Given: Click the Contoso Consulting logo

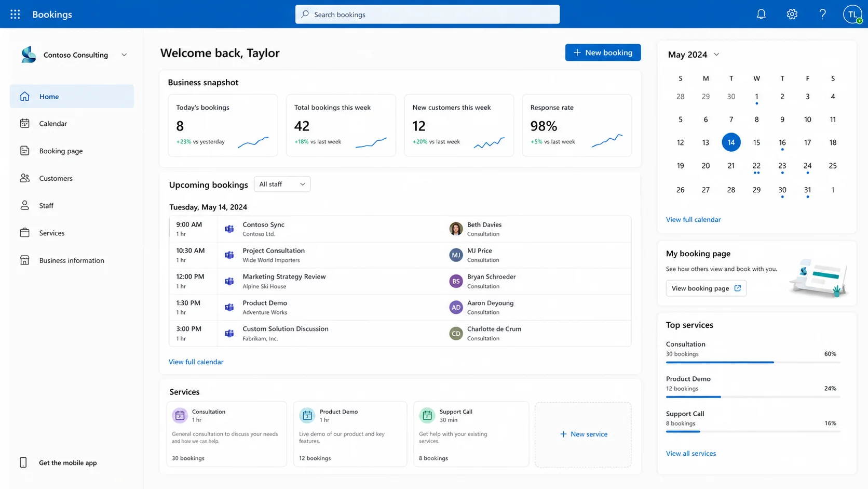Looking at the screenshot, I should click(x=29, y=55).
